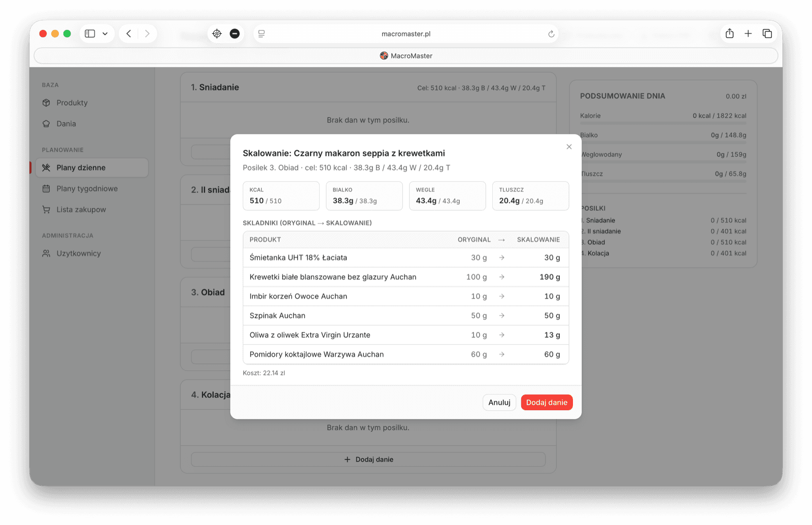Click the Anuluj button
The width and height of the screenshot is (812, 525).
pos(499,402)
